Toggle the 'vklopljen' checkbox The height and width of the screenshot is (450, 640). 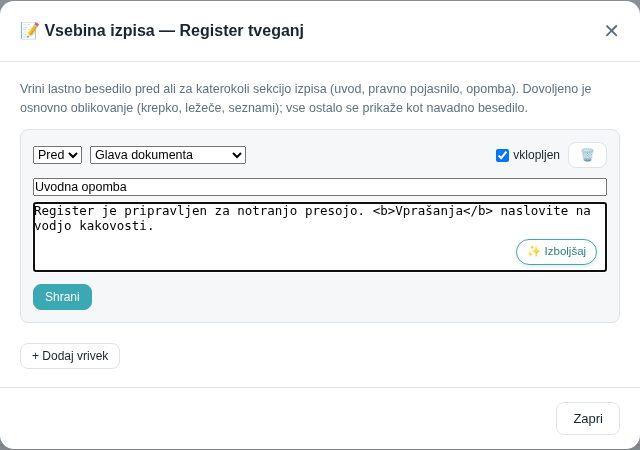pos(502,155)
